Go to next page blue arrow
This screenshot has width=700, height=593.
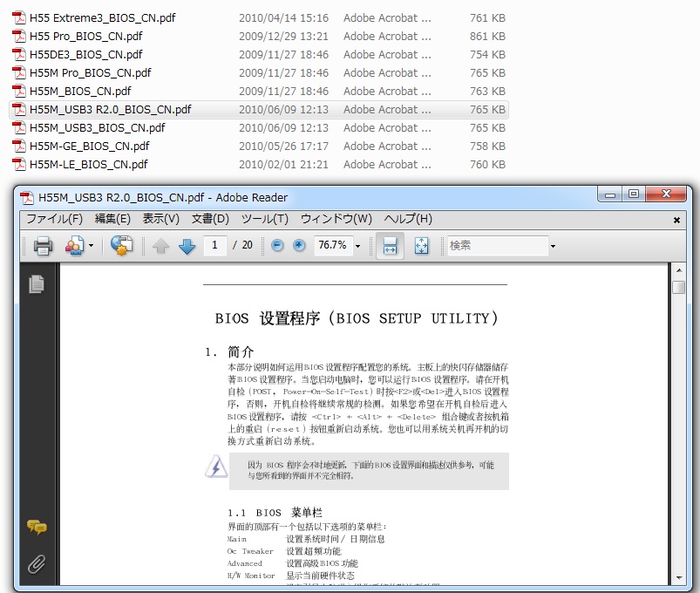[x=187, y=246]
